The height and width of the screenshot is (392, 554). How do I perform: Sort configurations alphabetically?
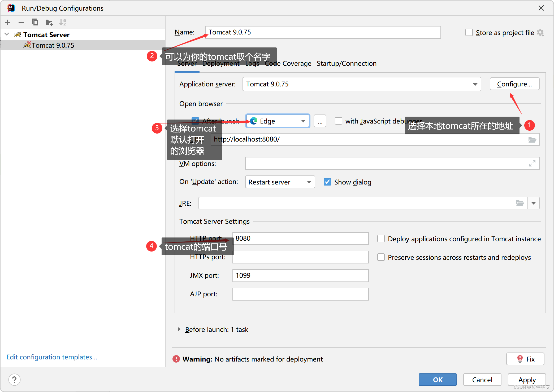(x=63, y=22)
